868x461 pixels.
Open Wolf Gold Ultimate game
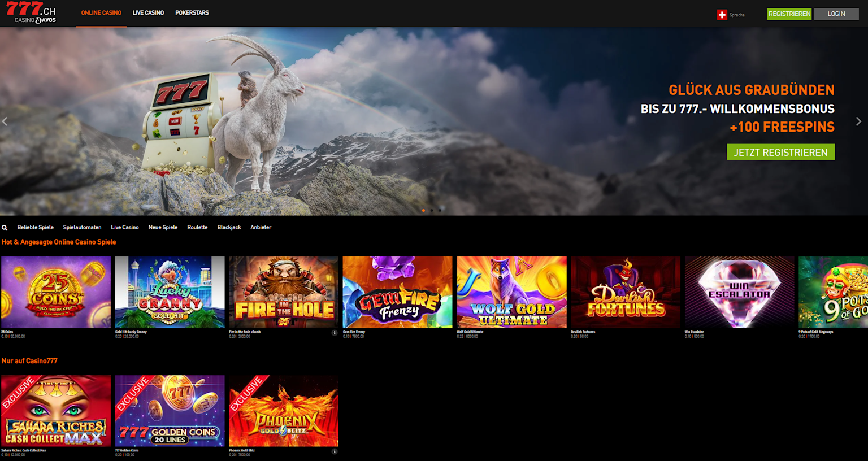tap(511, 292)
